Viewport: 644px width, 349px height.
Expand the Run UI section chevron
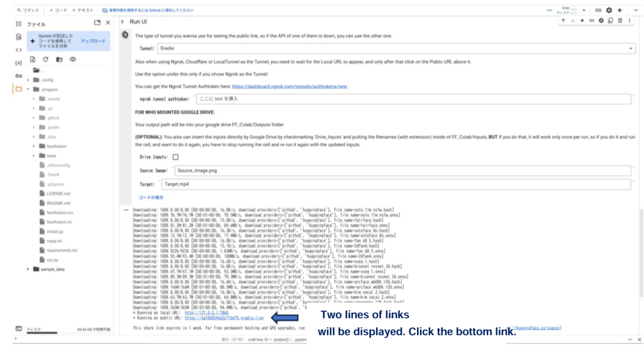(123, 22)
